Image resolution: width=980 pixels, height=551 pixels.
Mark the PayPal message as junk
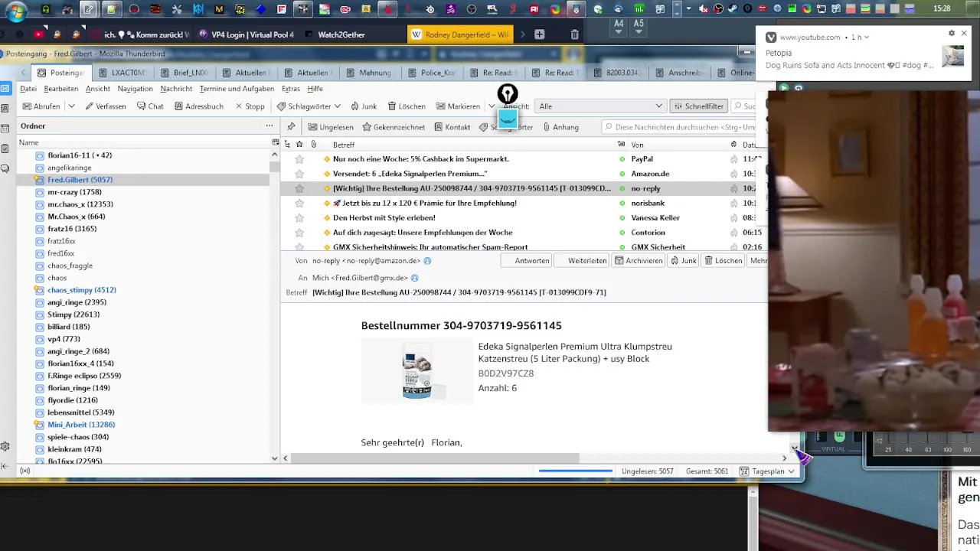733,159
